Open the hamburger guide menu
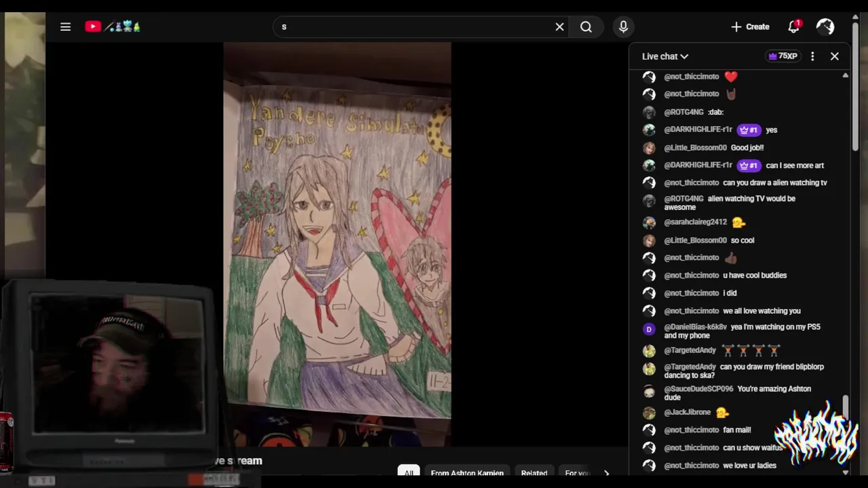 point(65,27)
